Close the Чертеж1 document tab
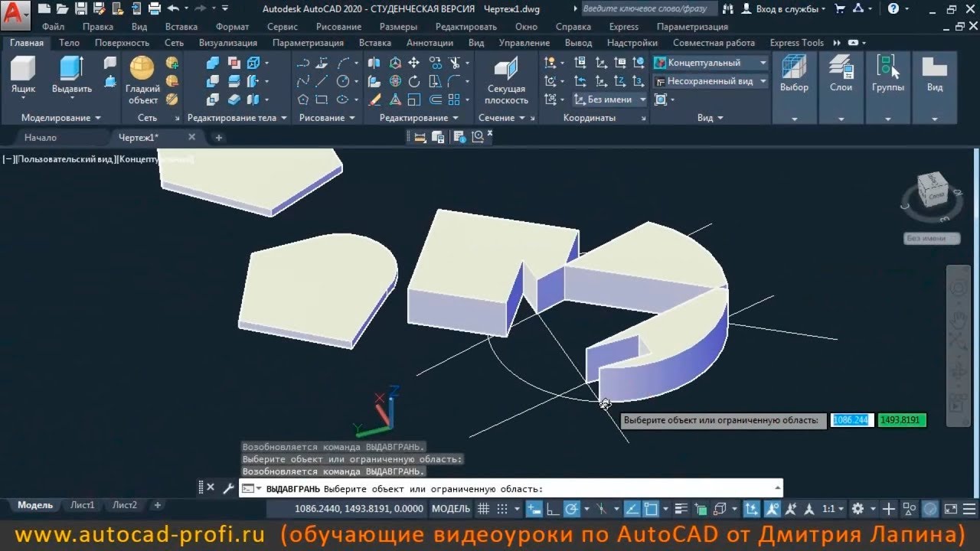This screenshot has width=980, height=551. [191, 137]
